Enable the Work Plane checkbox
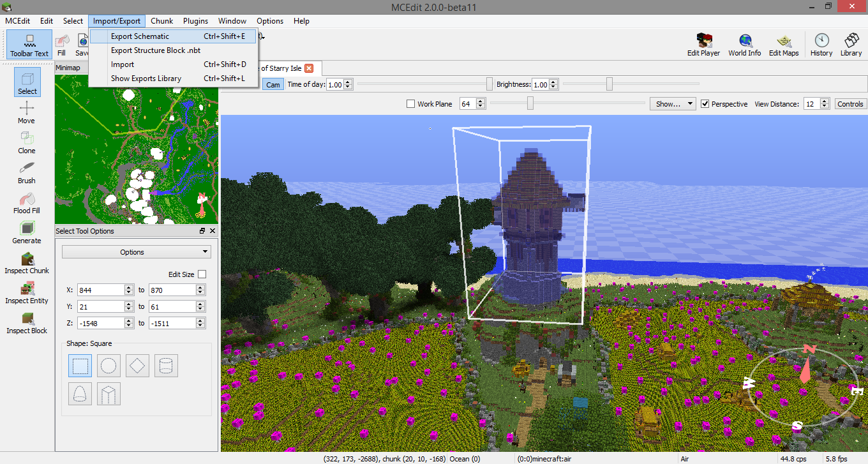Viewport: 868px width, 464px height. coord(410,103)
